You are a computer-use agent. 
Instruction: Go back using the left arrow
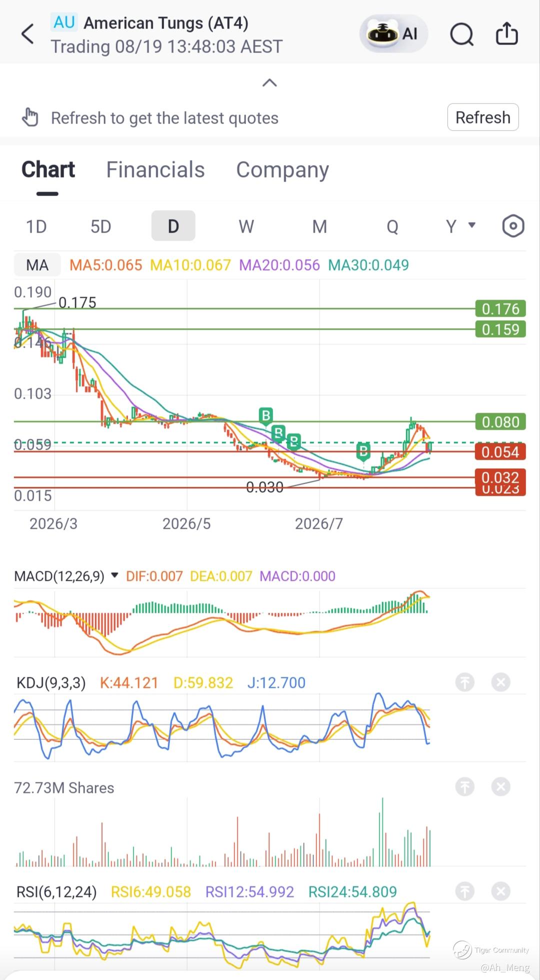pyautogui.click(x=28, y=34)
